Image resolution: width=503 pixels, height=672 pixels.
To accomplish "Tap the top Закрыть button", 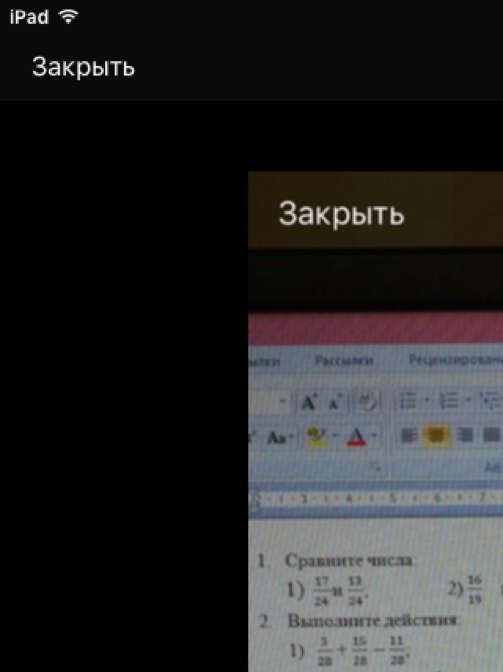I will (x=83, y=67).
